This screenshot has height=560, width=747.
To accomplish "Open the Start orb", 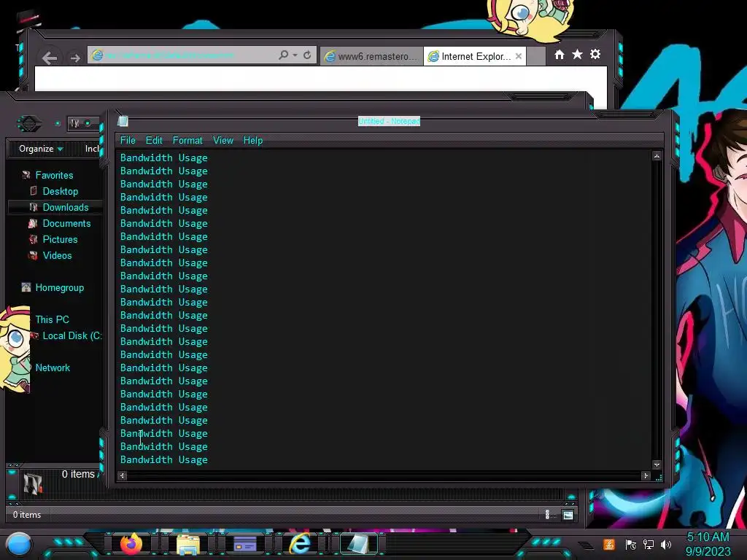I will 19,544.
